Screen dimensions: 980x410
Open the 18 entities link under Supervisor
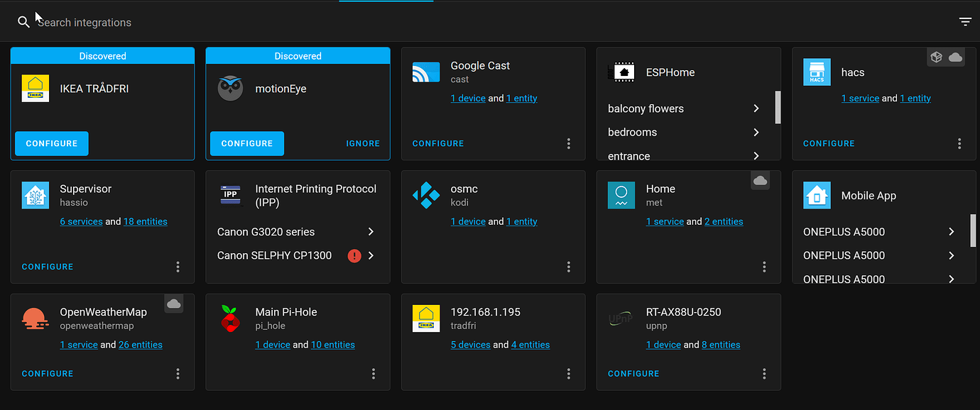(146, 221)
